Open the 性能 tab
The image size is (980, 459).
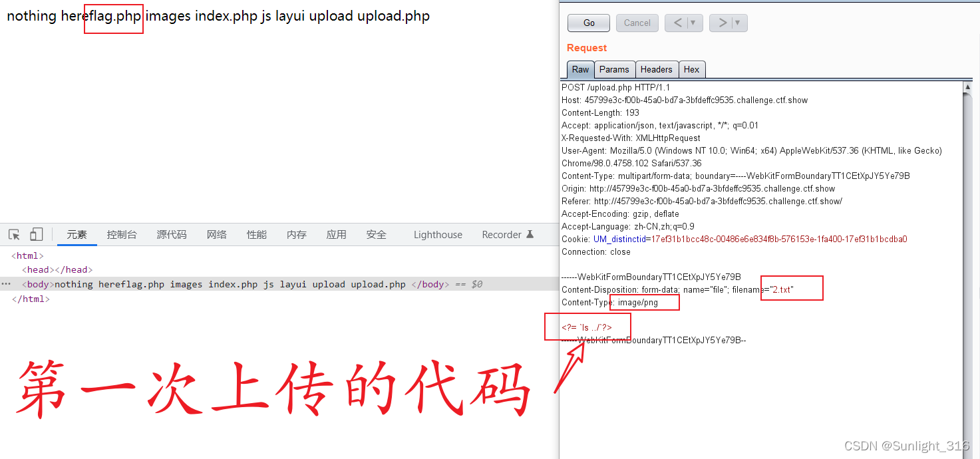pos(257,234)
